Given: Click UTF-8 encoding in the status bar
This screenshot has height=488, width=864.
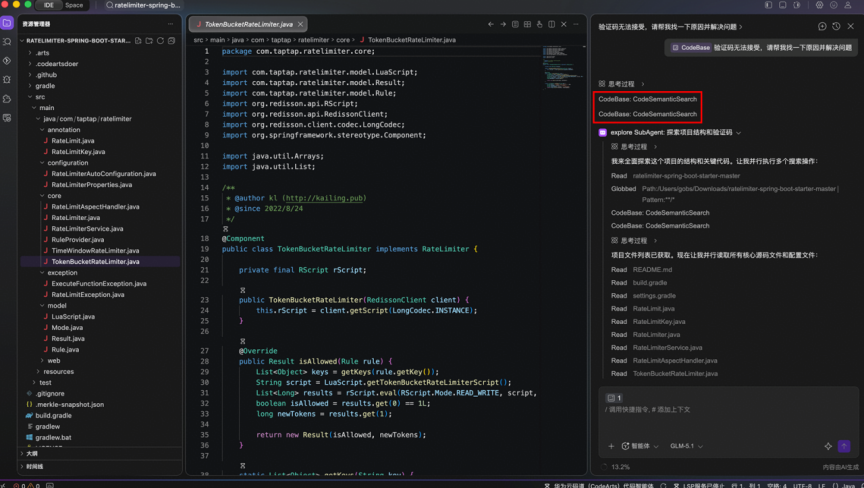Looking at the screenshot, I should coord(802,485).
